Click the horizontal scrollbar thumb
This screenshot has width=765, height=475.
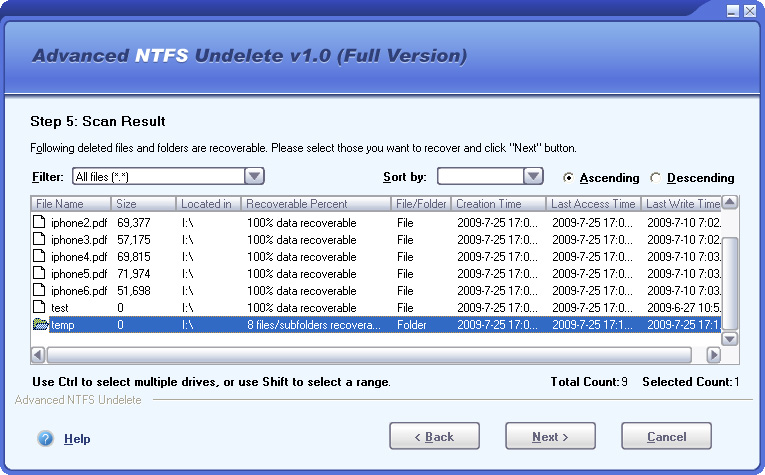pyautogui.click(x=369, y=355)
